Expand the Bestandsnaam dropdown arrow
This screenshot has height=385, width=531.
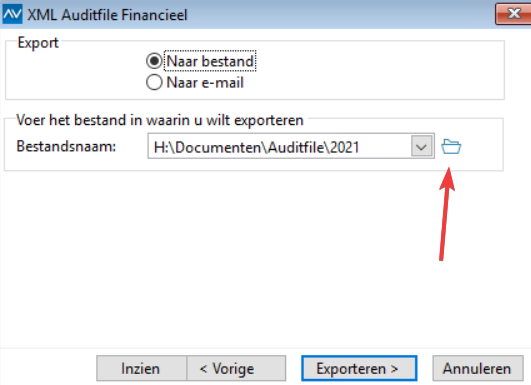coord(422,146)
